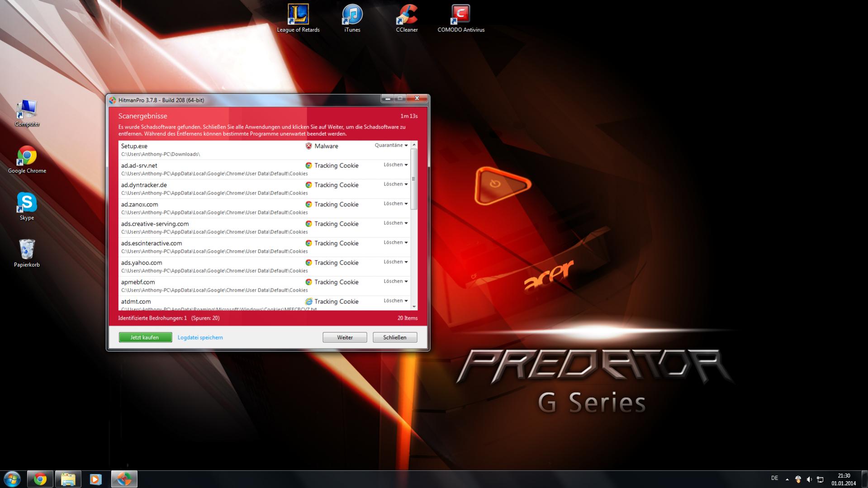
Task: Click the scroll up arrow in results list
Action: click(414, 144)
